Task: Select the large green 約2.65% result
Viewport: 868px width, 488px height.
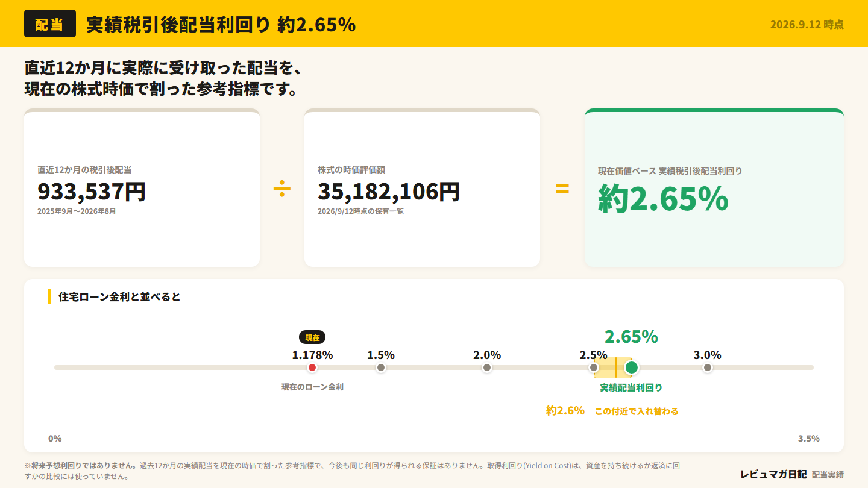Action: click(663, 199)
